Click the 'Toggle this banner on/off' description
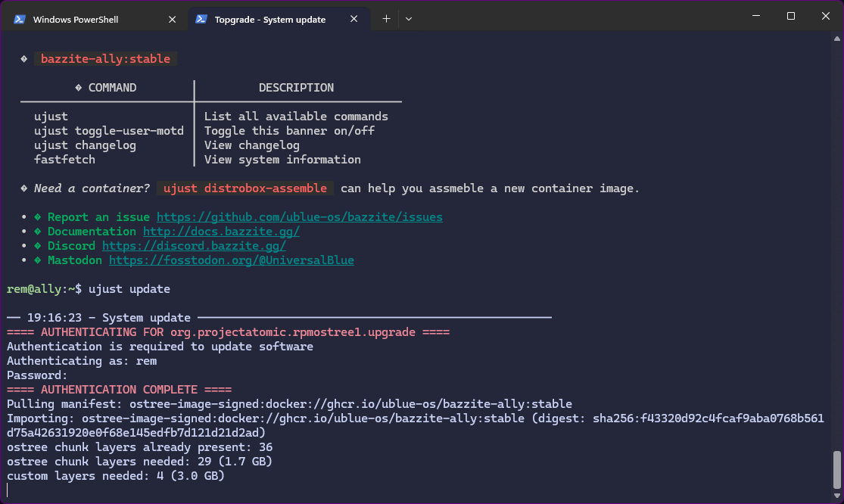This screenshot has height=504, width=844. pyautogui.click(x=289, y=131)
